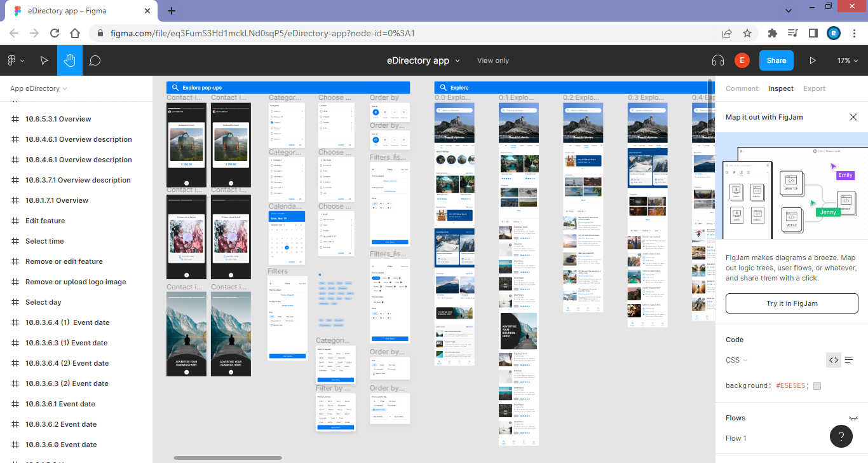
Task: Click Try it in FigJam button
Action: pyautogui.click(x=791, y=303)
